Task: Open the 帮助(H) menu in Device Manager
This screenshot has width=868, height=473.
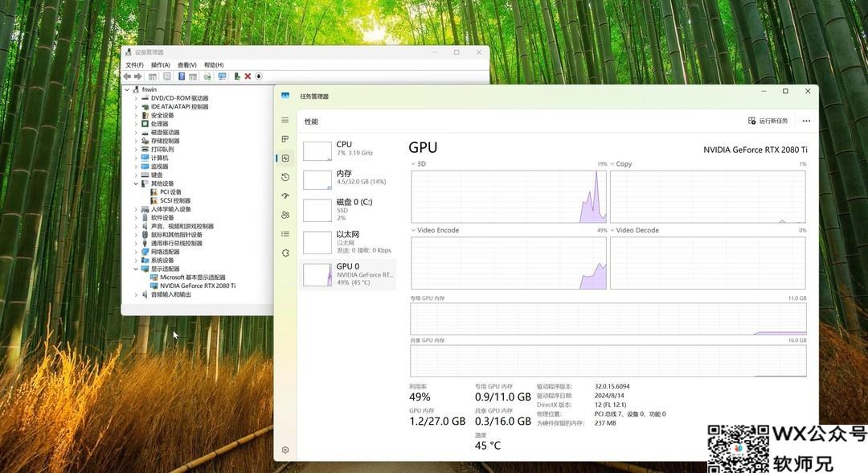Action: click(214, 65)
